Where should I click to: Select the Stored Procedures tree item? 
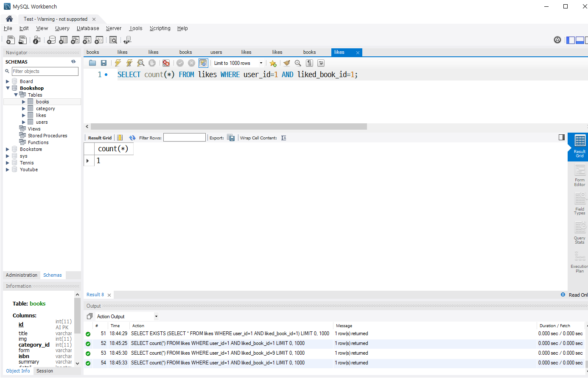point(48,136)
